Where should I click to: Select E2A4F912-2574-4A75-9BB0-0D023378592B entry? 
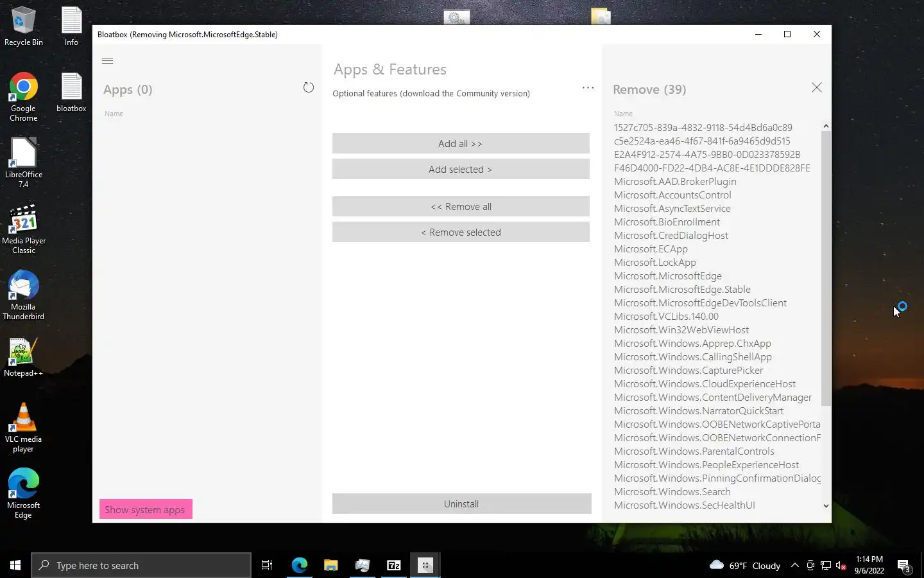tap(707, 154)
